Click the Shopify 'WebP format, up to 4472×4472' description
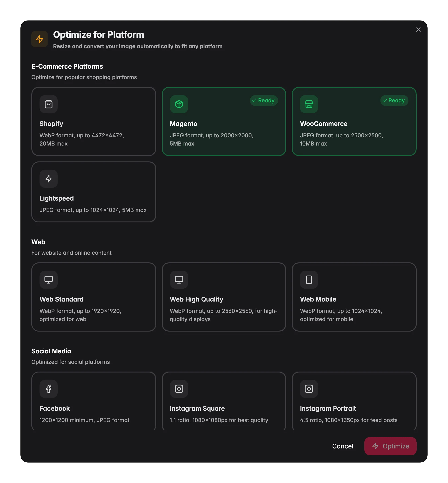The width and height of the screenshot is (448, 483). [x=82, y=139]
